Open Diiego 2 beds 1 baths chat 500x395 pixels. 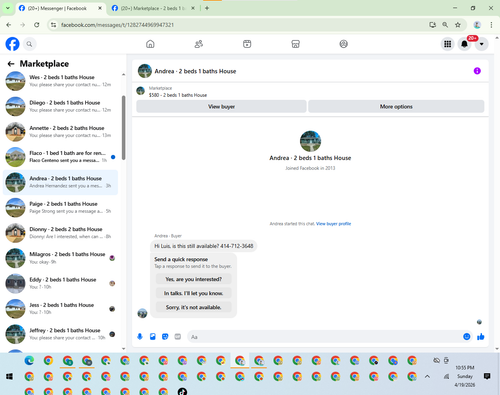coord(60,106)
